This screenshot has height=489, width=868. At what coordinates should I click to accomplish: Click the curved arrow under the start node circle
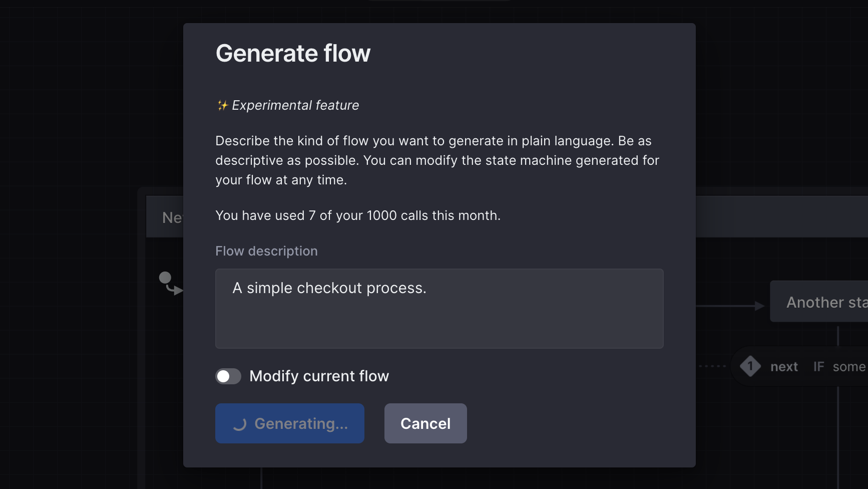[x=175, y=289]
